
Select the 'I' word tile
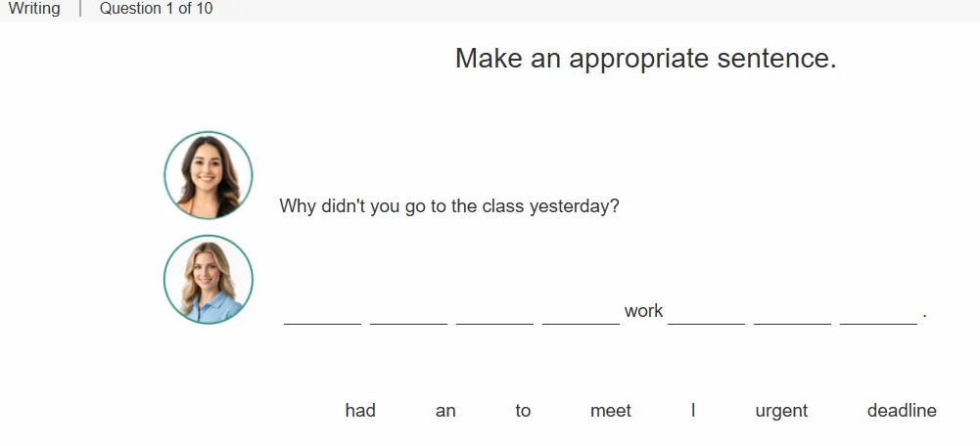click(693, 411)
